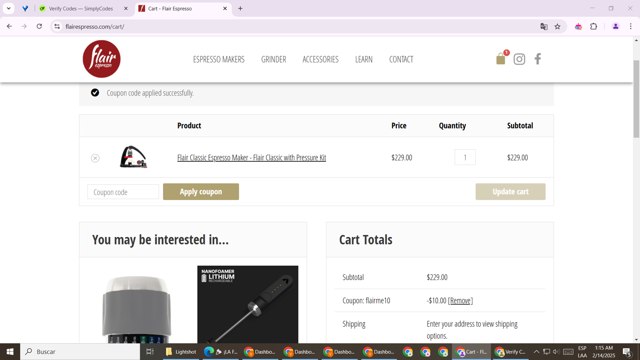The height and width of the screenshot is (360, 640).
Task: Open the Lightshot folder in taskbar
Action: pos(181,351)
